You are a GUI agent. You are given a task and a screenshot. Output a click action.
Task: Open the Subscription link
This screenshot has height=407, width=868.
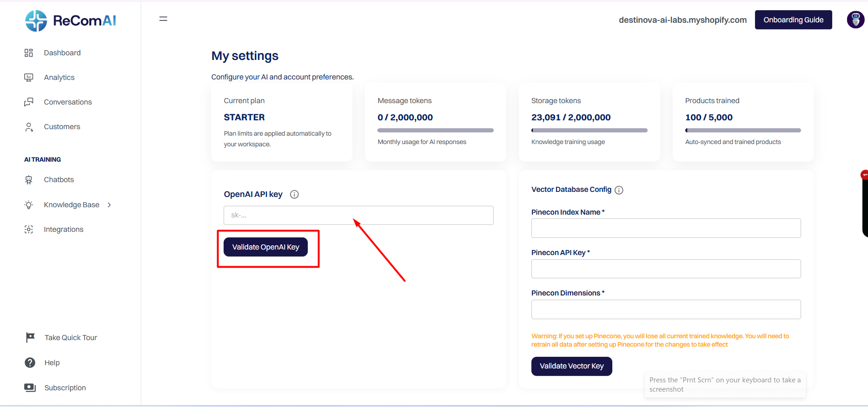pyautogui.click(x=65, y=388)
